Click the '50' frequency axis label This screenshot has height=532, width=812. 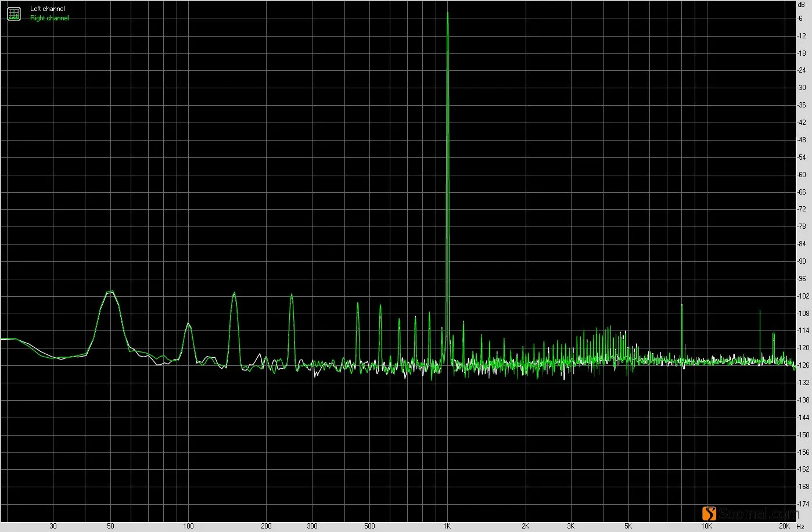(110, 526)
